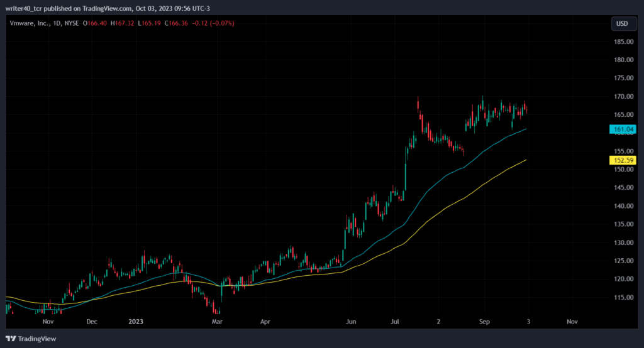Viewport: 644px width, 348px height.
Task: Click the 170.00 price axis label
Action: (623, 97)
